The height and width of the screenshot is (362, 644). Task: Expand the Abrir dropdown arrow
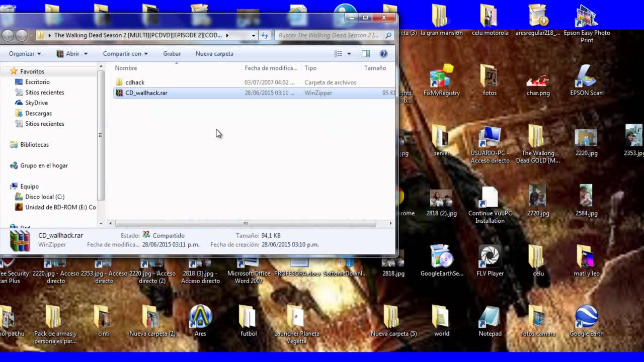(x=86, y=54)
